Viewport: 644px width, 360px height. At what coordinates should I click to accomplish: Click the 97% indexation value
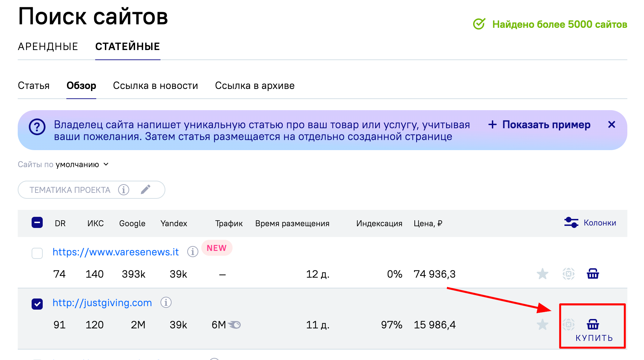click(x=391, y=325)
